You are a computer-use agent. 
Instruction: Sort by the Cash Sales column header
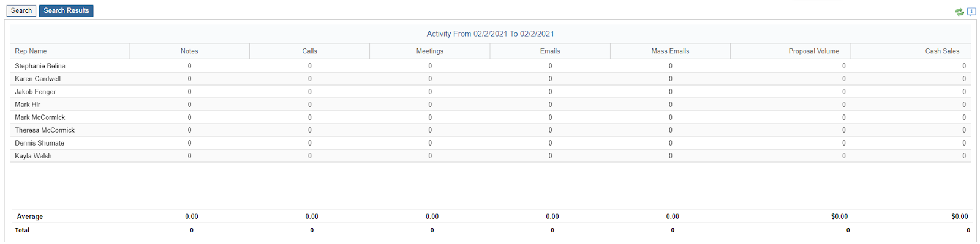pyautogui.click(x=942, y=51)
